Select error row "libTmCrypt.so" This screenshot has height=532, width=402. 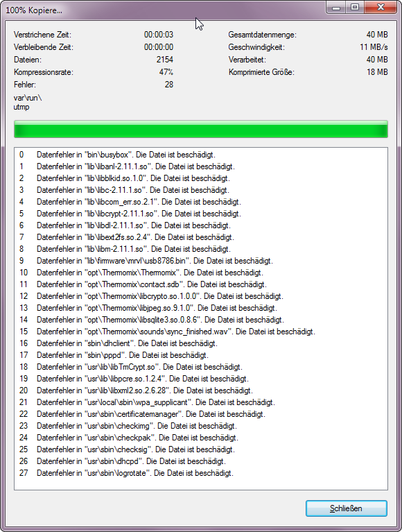[201, 367]
